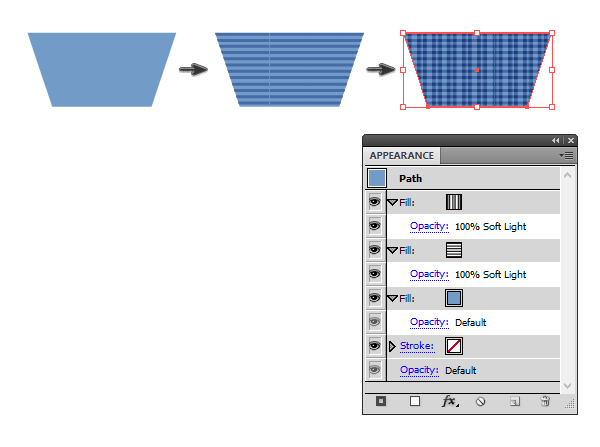
Task: Collapse the blue solid Fill entry
Action: (x=392, y=298)
